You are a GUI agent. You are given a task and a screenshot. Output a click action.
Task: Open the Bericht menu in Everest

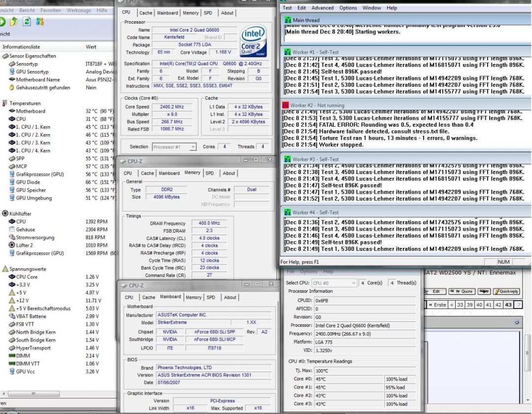27,10
